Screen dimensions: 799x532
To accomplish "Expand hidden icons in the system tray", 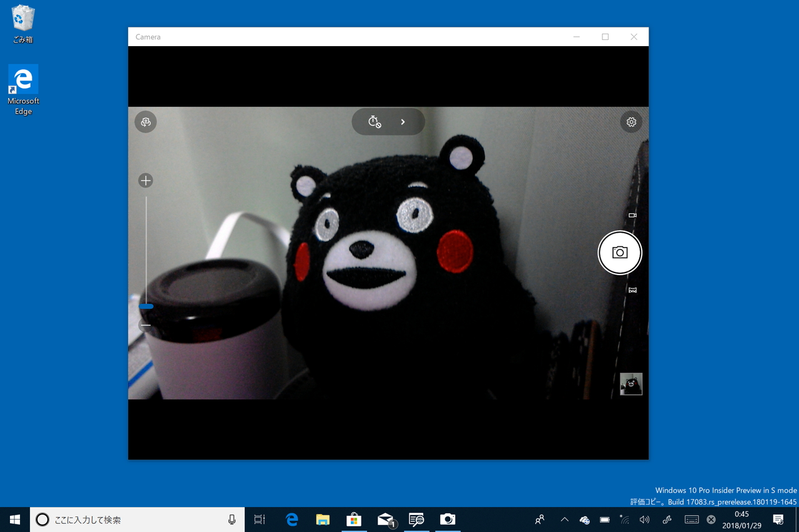I will tap(564, 519).
